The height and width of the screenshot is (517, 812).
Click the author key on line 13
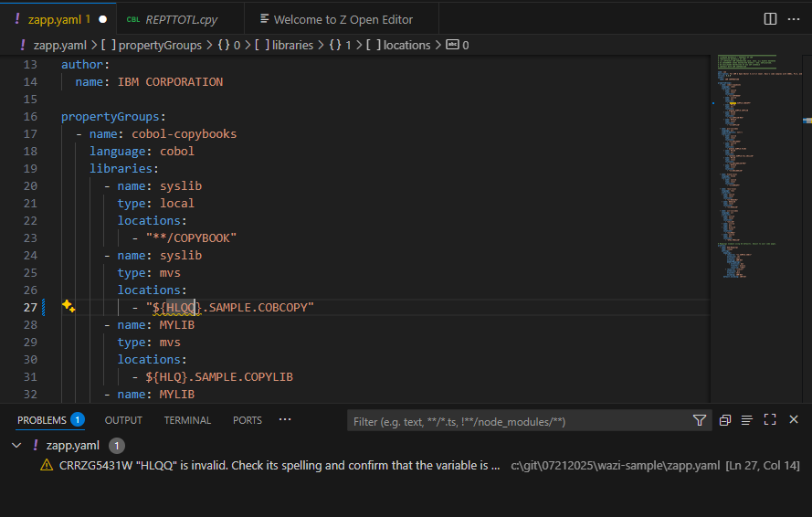pos(82,64)
